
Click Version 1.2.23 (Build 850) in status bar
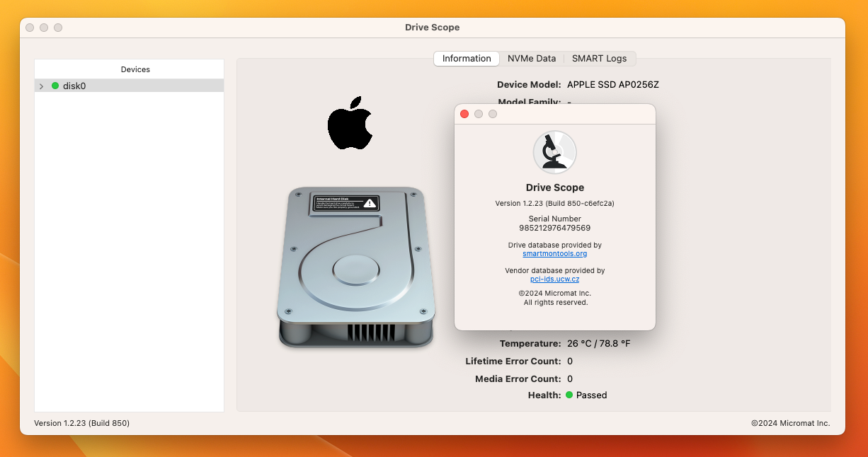pos(82,423)
